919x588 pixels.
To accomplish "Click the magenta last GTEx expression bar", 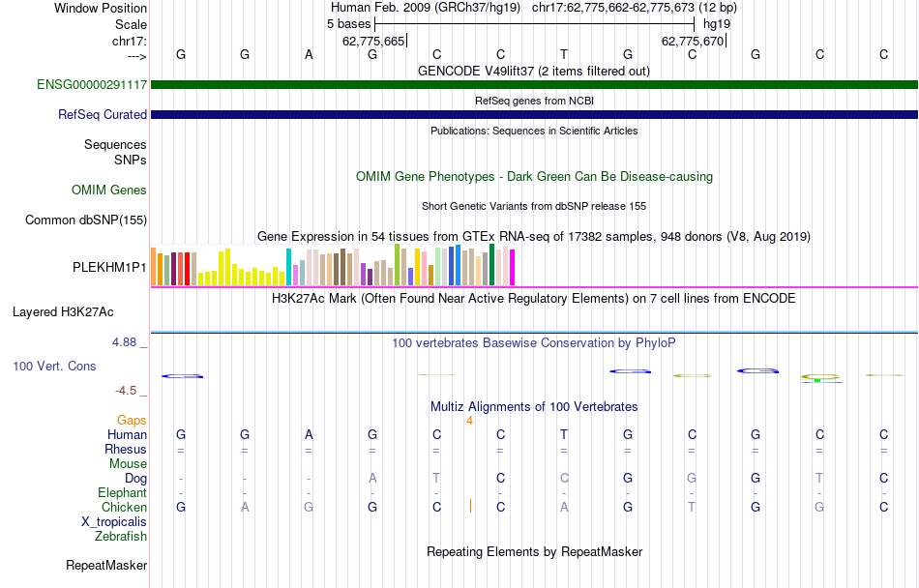I will 513,268.
